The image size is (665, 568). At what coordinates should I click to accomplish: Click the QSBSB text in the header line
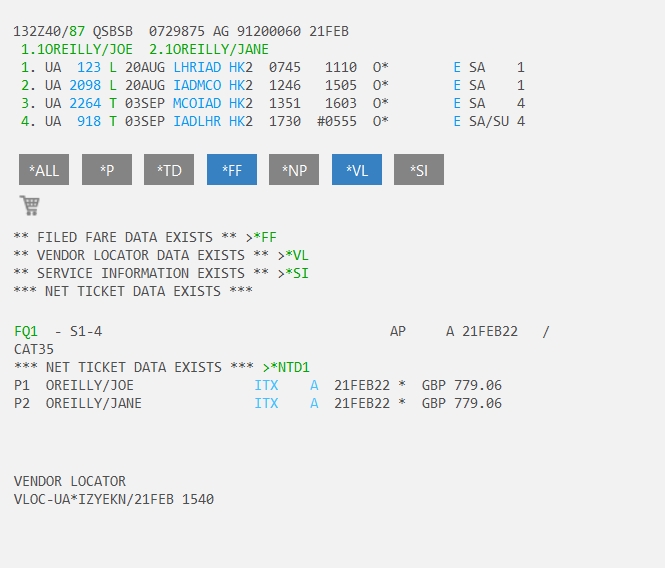[x=112, y=31]
